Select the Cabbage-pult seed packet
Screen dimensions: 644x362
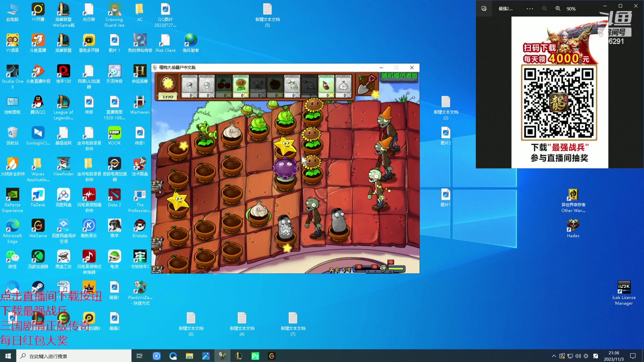(x=292, y=86)
